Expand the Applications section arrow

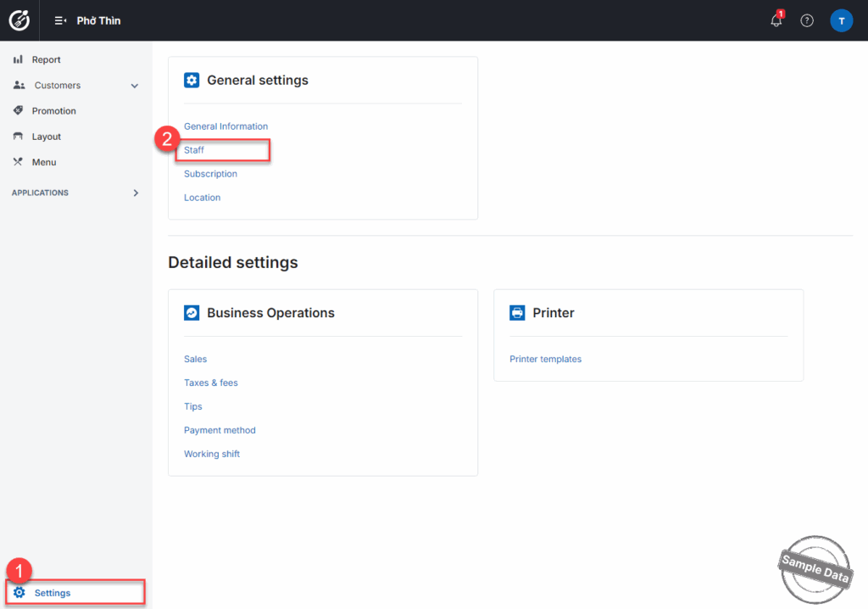click(x=136, y=193)
